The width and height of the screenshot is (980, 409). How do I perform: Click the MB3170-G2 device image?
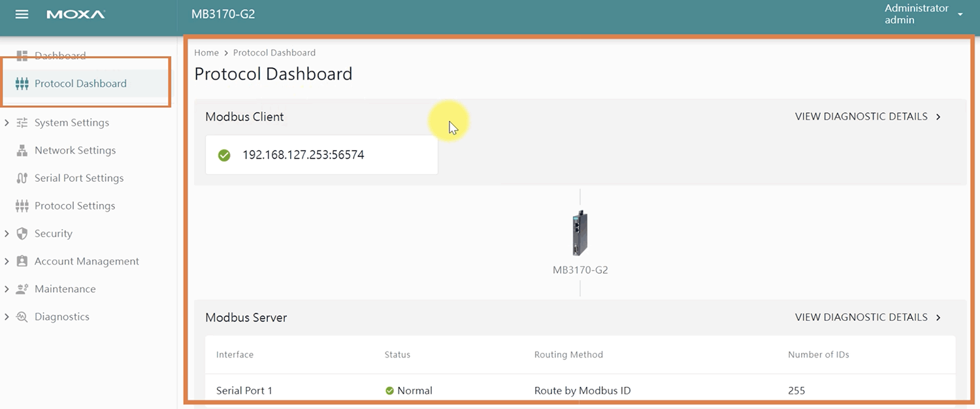pyautogui.click(x=580, y=233)
